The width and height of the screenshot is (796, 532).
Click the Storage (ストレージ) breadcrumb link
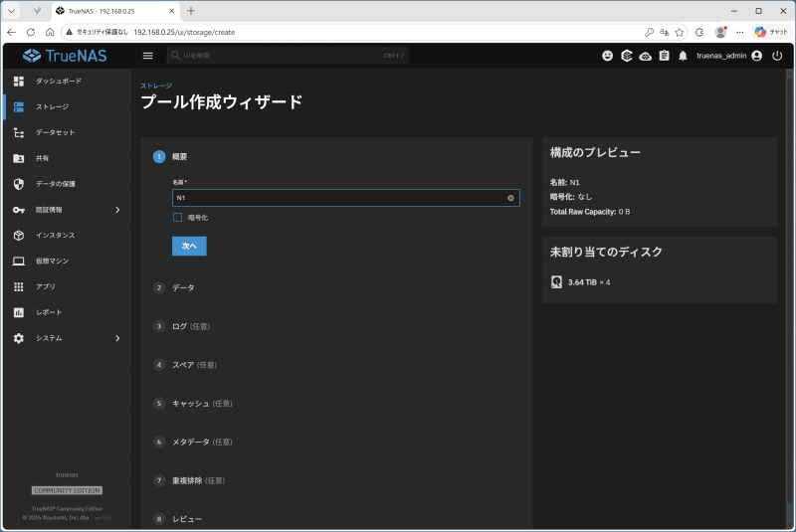(156, 86)
